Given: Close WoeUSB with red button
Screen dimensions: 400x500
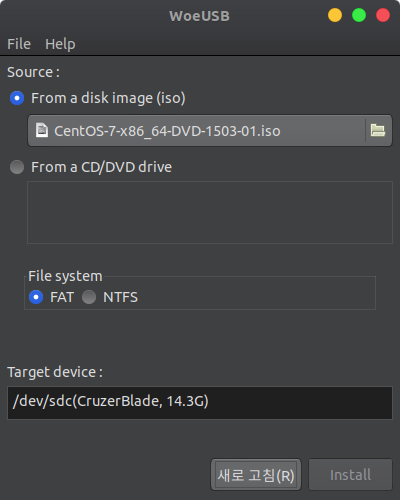Looking at the screenshot, I should coord(383,15).
